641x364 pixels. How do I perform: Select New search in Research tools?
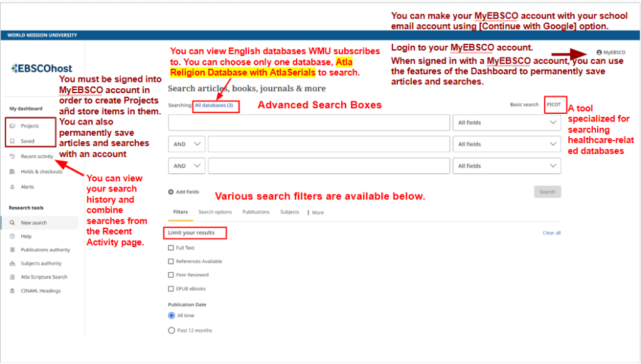tap(34, 223)
